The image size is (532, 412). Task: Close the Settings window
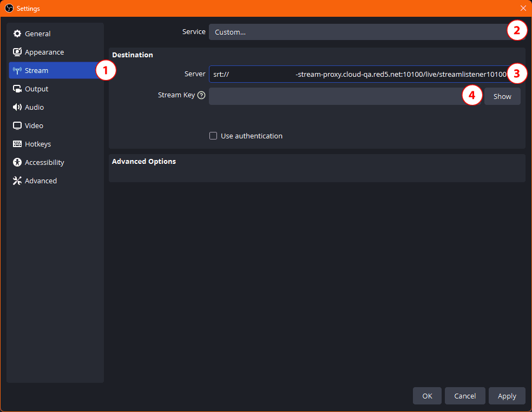pyautogui.click(x=523, y=8)
